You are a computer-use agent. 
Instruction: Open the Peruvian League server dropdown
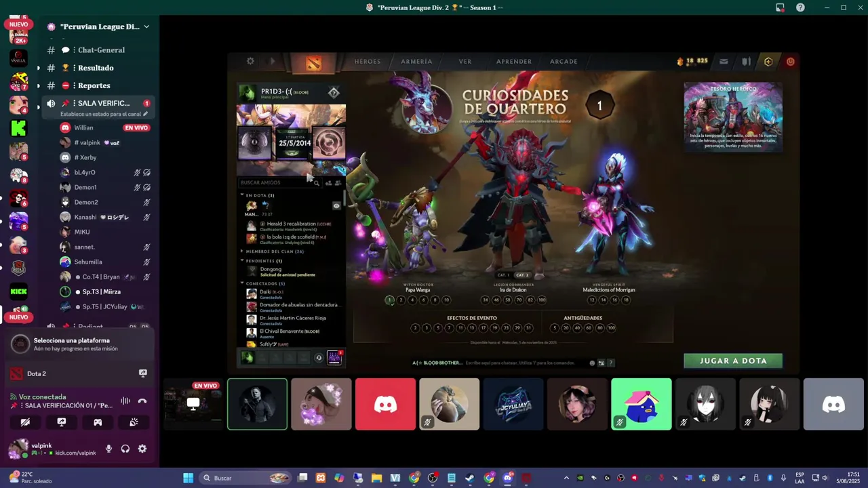[x=146, y=26]
